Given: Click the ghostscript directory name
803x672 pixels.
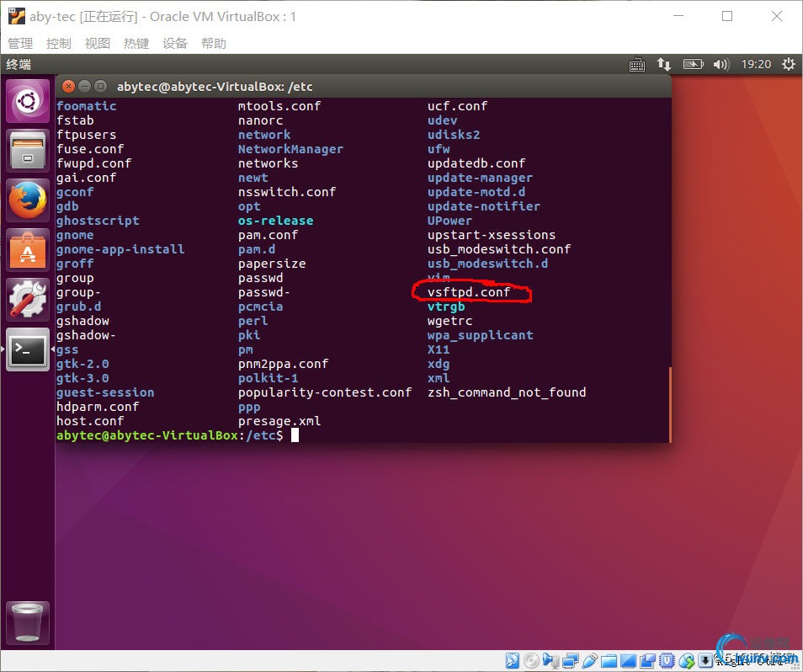Looking at the screenshot, I should [98, 221].
